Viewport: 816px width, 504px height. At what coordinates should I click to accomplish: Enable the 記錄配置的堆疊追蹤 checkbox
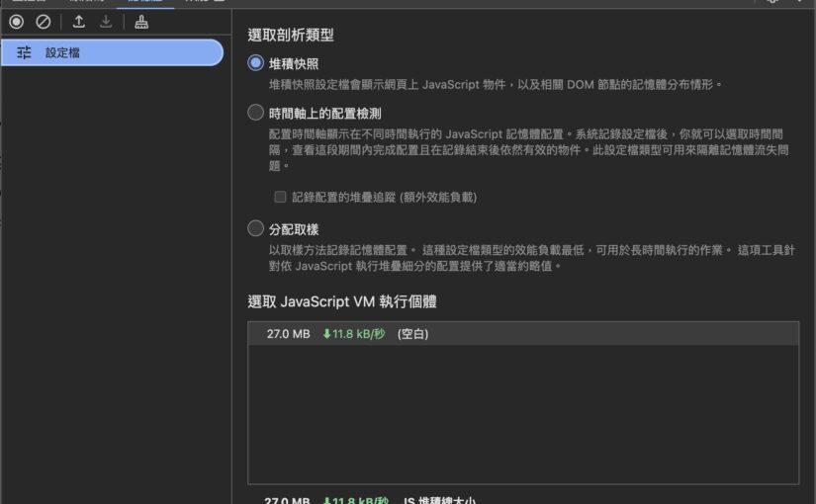(x=280, y=197)
